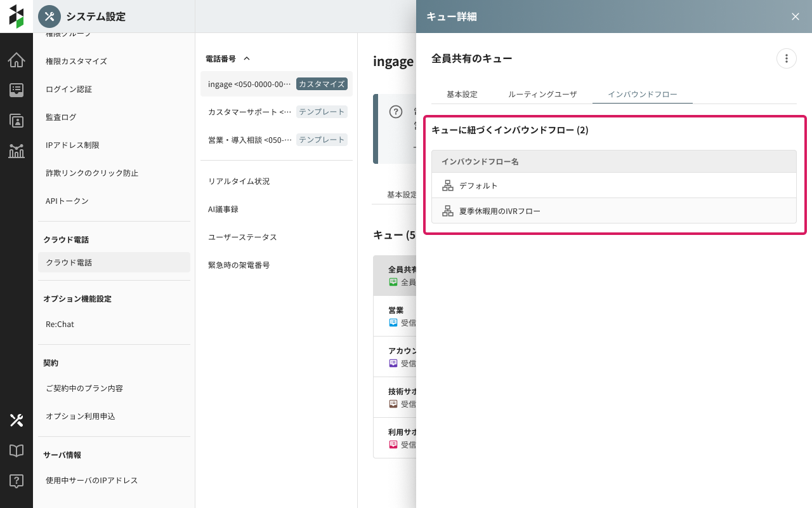Image resolution: width=812 pixels, height=508 pixels.
Task: Click the カスタマイズ badge
Action: pyautogui.click(x=322, y=84)
